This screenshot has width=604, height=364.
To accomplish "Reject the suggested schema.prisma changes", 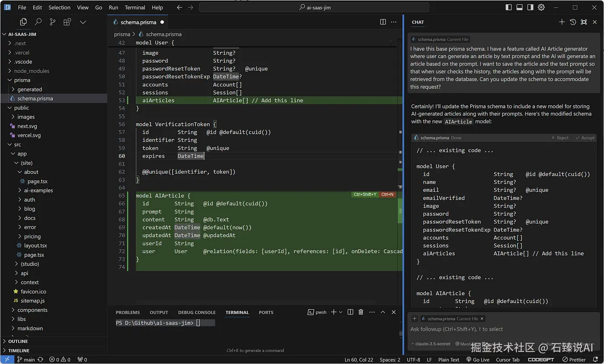I will pyautogui.click(x=560, y=138).
